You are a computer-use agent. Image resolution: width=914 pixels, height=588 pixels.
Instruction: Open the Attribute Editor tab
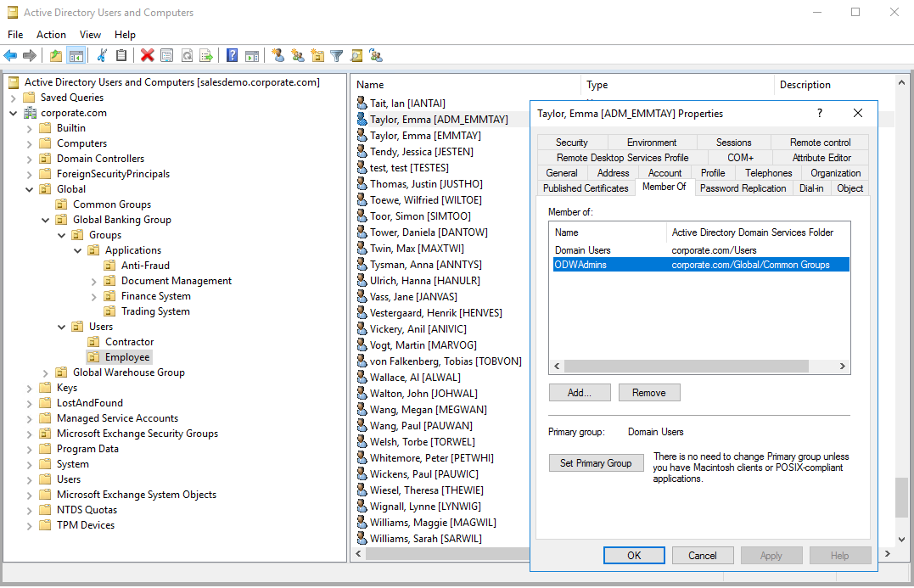pyautogui.click(x=821, y=157)
